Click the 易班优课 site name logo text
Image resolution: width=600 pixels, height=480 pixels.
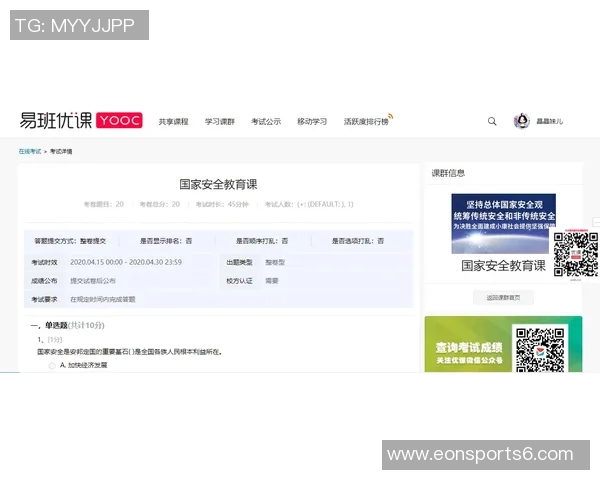56,120
